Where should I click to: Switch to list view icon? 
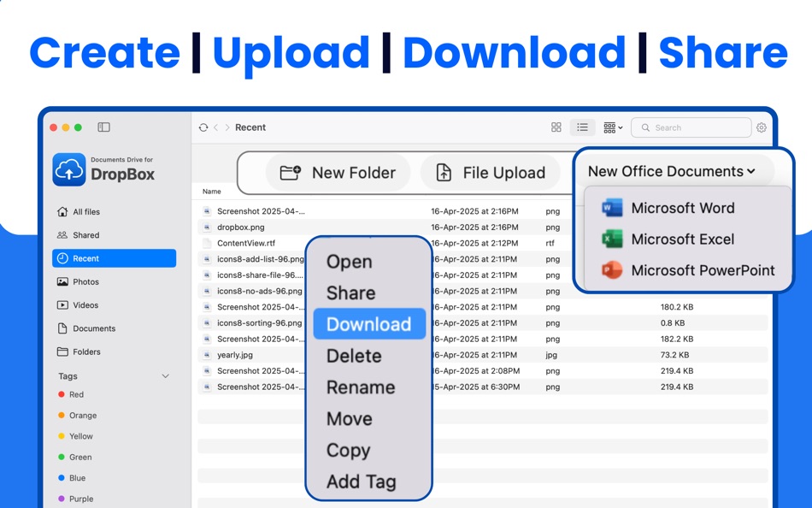pyautogui.click(x=583, y=127)
